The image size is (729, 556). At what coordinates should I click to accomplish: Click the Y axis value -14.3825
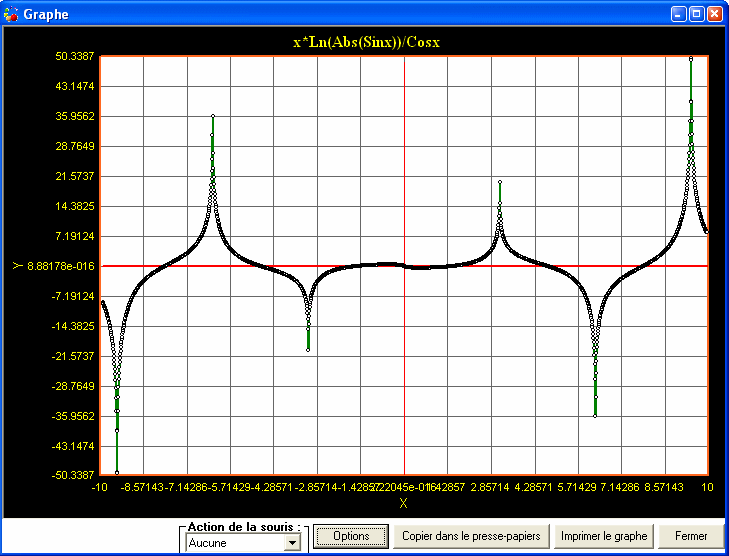73,326
